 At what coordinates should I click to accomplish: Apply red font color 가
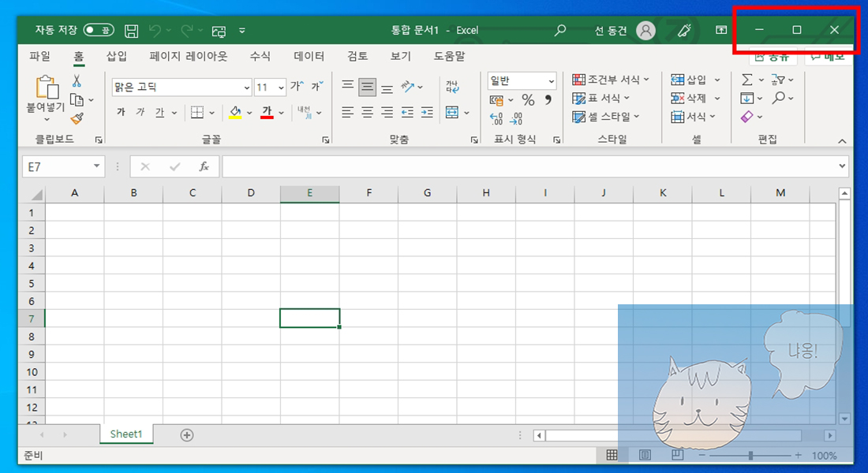267,112
